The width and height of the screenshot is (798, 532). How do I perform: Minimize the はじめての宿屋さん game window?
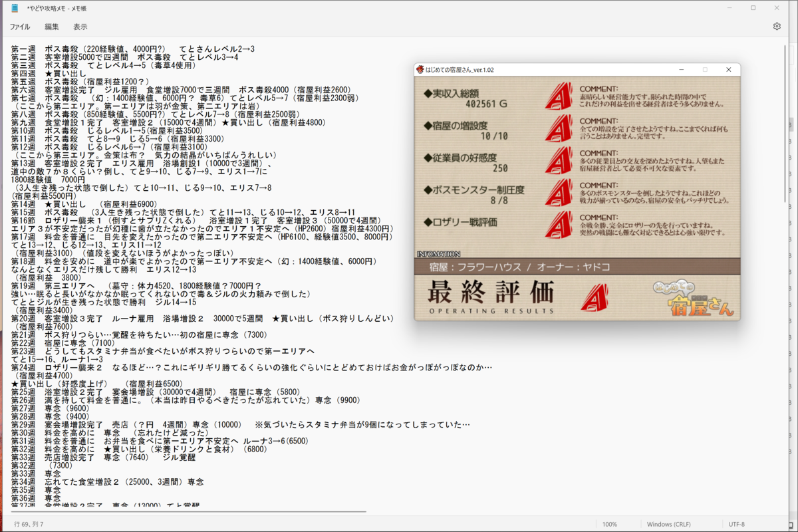coord(681,70)
